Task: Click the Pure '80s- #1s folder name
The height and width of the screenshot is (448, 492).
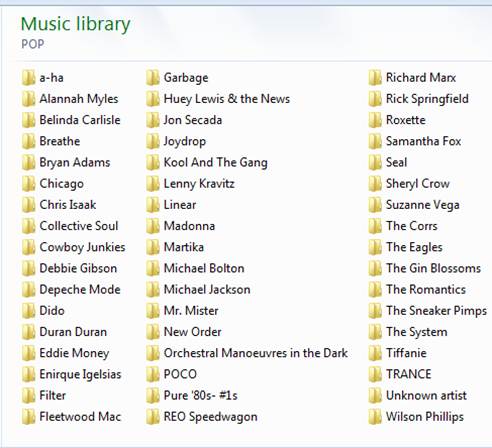Action: [201, 395]
